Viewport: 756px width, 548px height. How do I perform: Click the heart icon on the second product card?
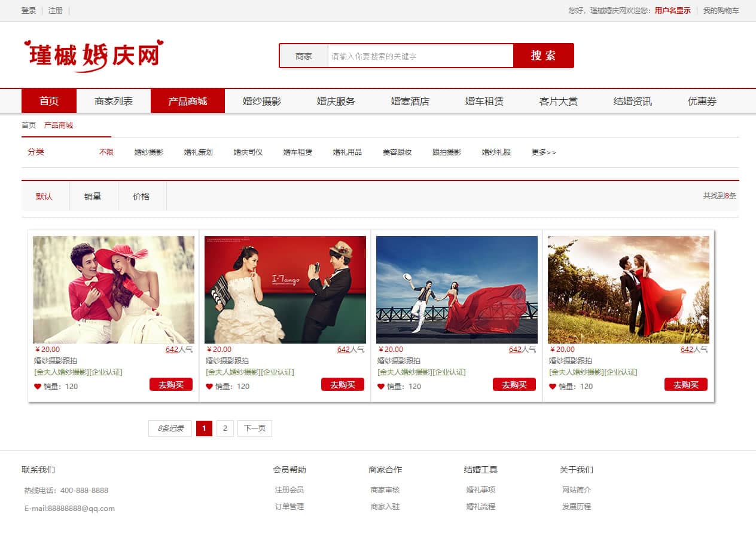(x=209, y=387)
